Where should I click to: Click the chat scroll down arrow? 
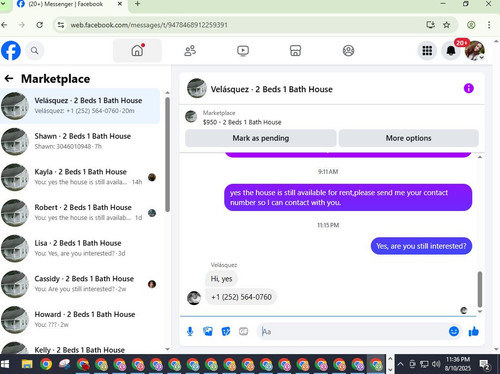(480, 311)
